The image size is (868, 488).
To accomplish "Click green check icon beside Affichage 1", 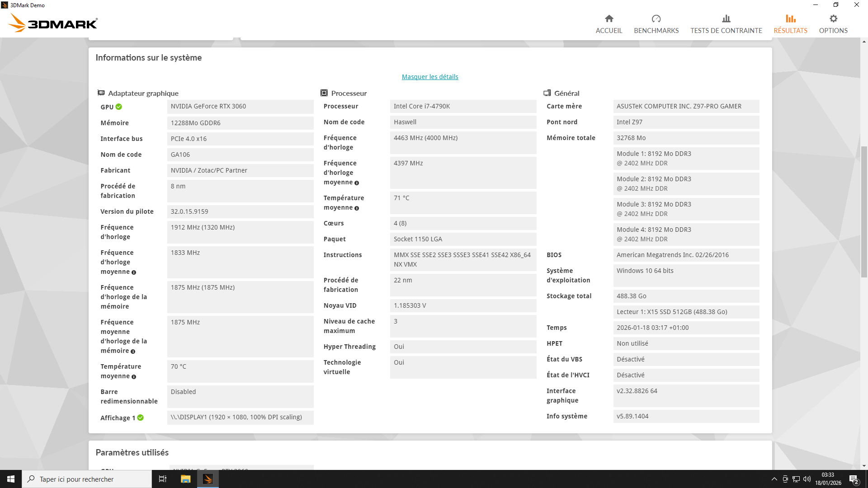I will click(141, 418).
